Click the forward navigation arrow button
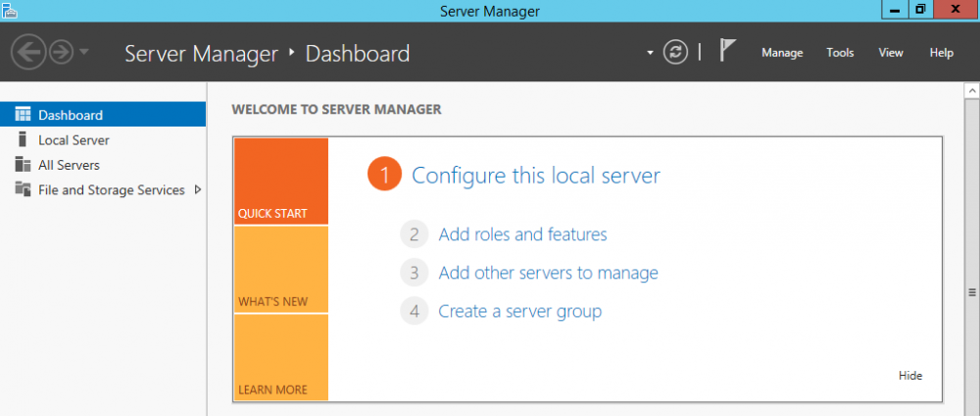Image resolution: width=980 pixels, height=416 pixels. click(61, 52)
